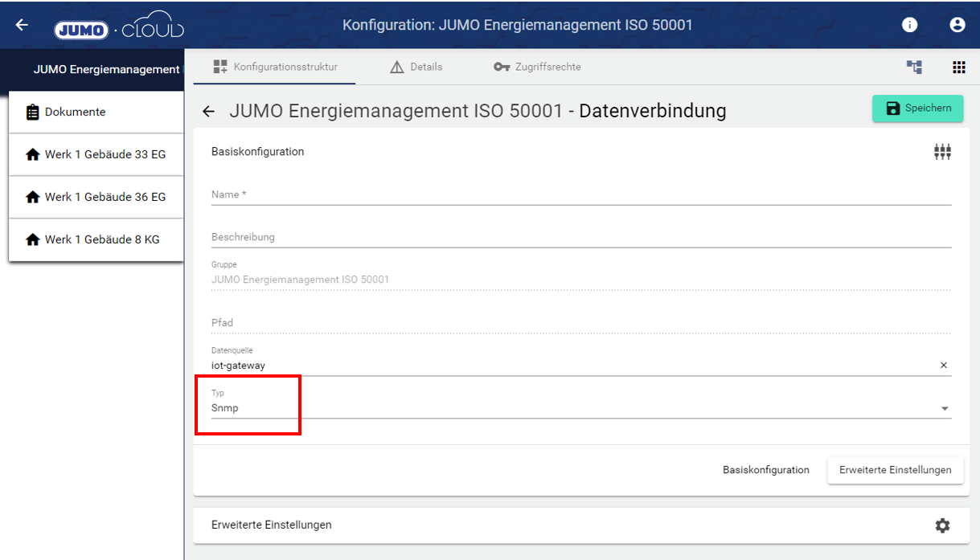Switch to the Zugriffsrechte tab
The width and height of the screenshot is (980, 560).
tap(537, 67)
